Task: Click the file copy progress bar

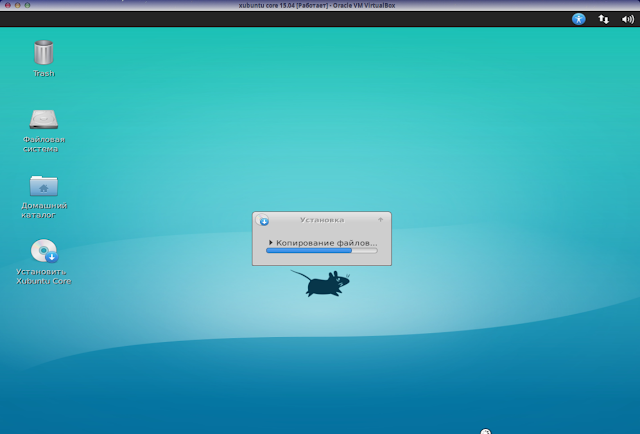Action: (x=322, y=251)
